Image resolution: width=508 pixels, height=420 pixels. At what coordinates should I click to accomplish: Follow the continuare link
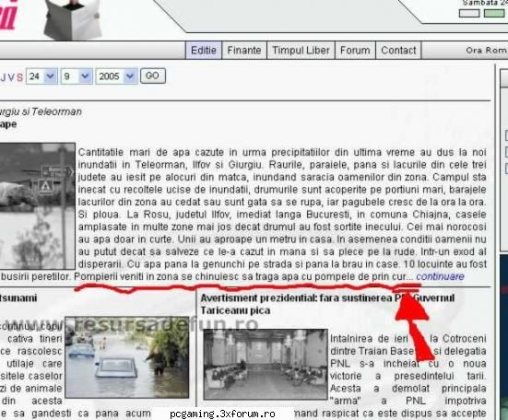(440, 276)
